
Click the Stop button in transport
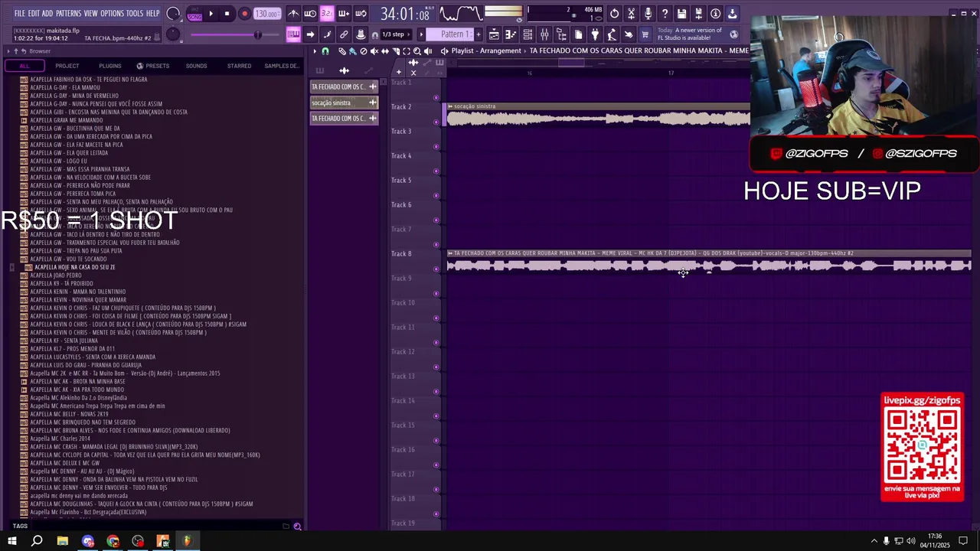coord(227,14)
